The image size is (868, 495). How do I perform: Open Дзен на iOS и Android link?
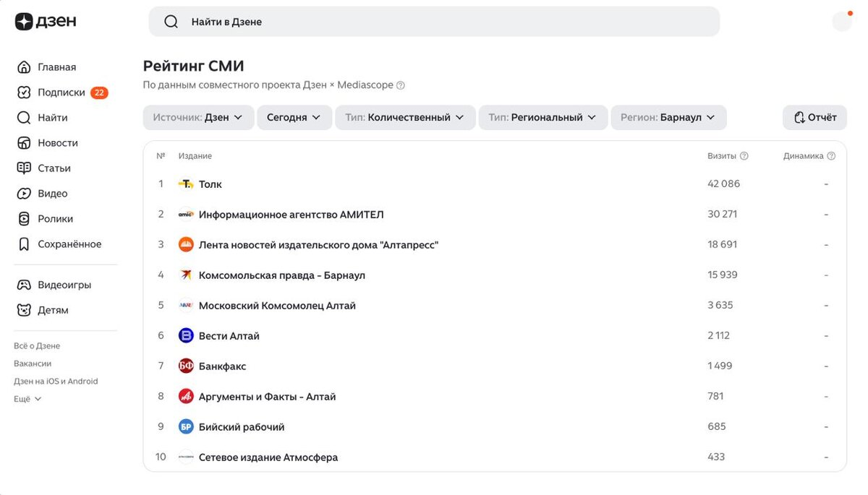56,381
